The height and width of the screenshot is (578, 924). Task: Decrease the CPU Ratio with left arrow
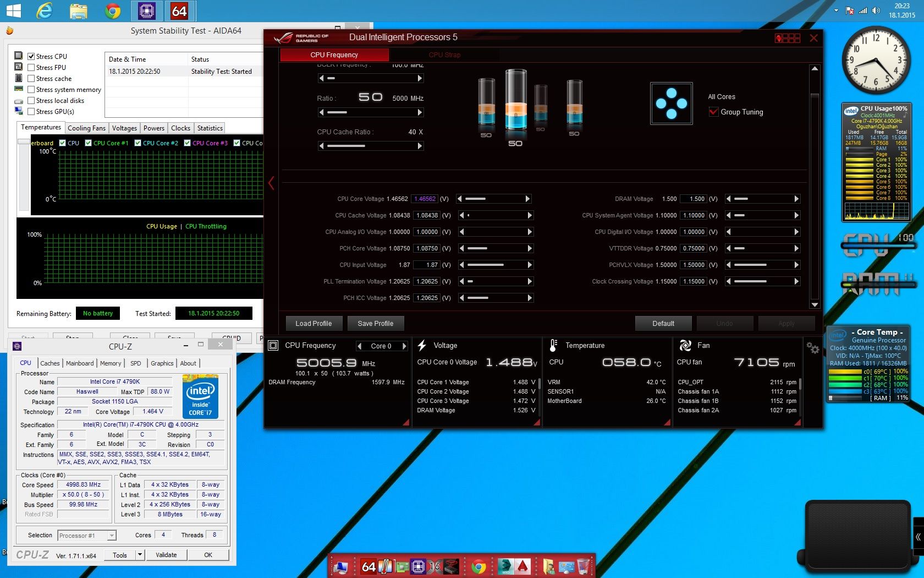[322, 112]
